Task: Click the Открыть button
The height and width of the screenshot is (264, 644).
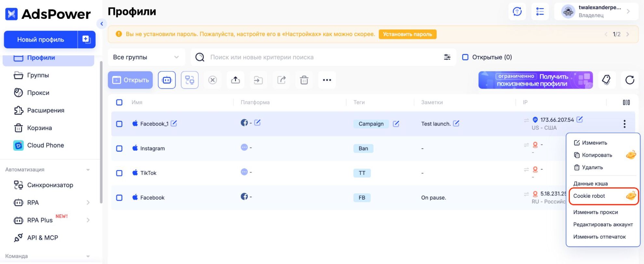Action: click(130, 80)
